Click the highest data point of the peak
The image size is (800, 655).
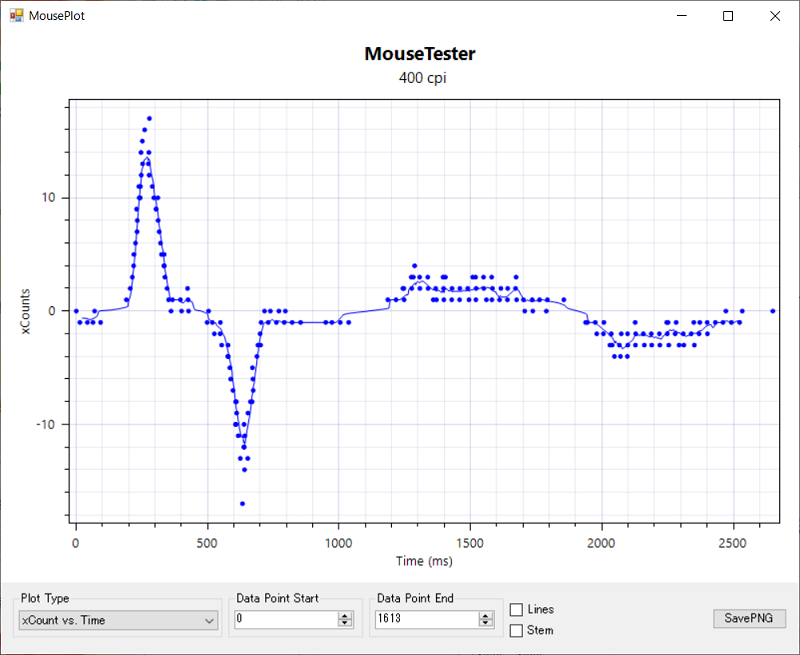(149, 118)
